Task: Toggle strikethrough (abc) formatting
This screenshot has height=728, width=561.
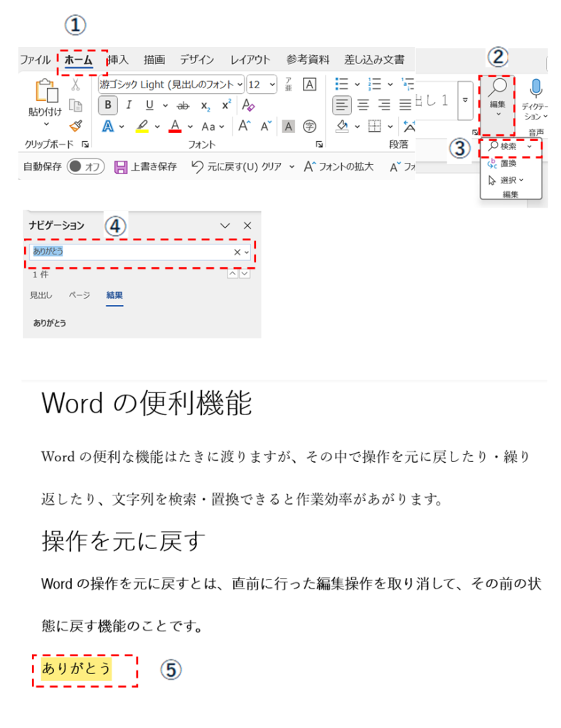Action: point(183,105)
